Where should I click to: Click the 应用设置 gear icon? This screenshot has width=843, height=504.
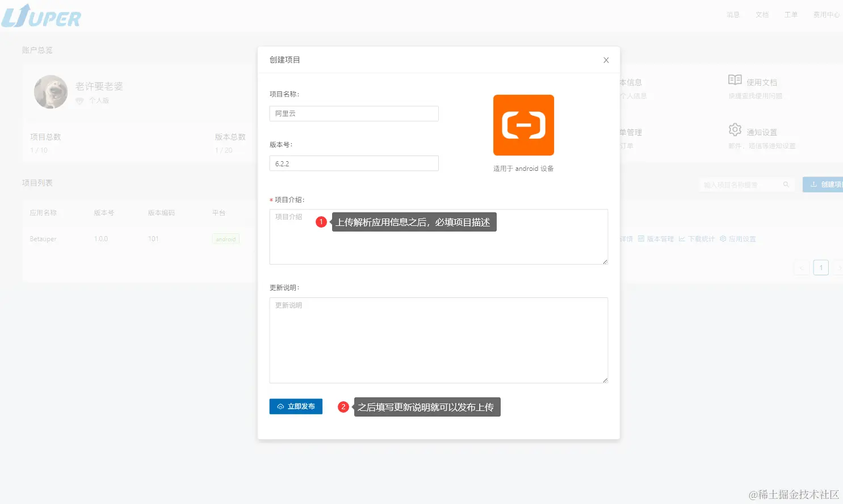(723, 239)
